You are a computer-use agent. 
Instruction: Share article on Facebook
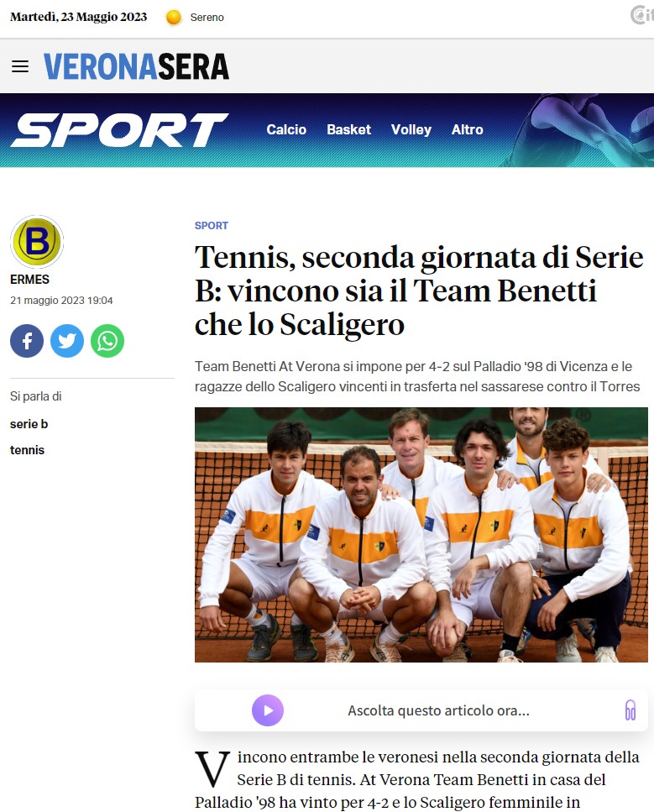[x=27, y=341]
